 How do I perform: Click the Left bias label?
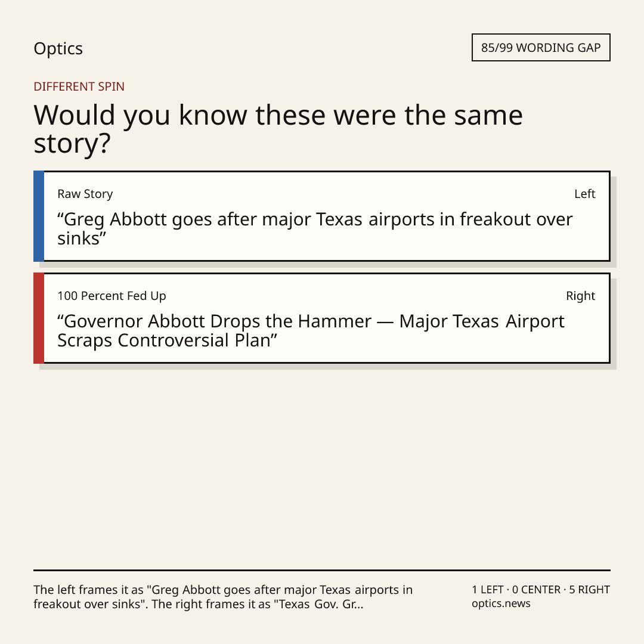[x=584, y=194]
